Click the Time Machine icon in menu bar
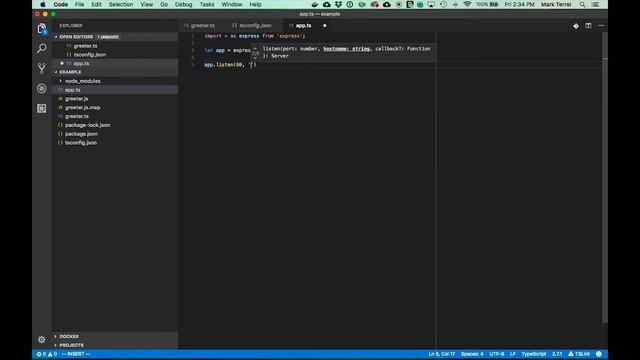 pyautogui.click(x=443, y=4)
